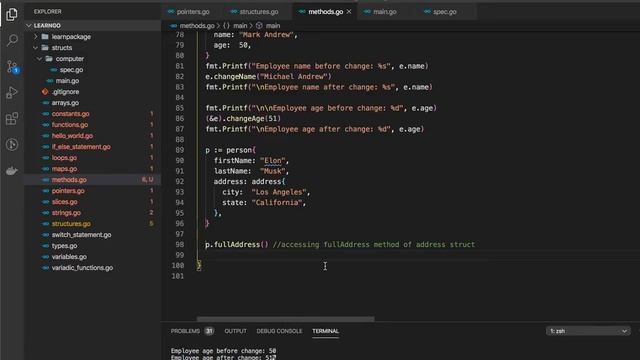Open functions.go file

70,125
